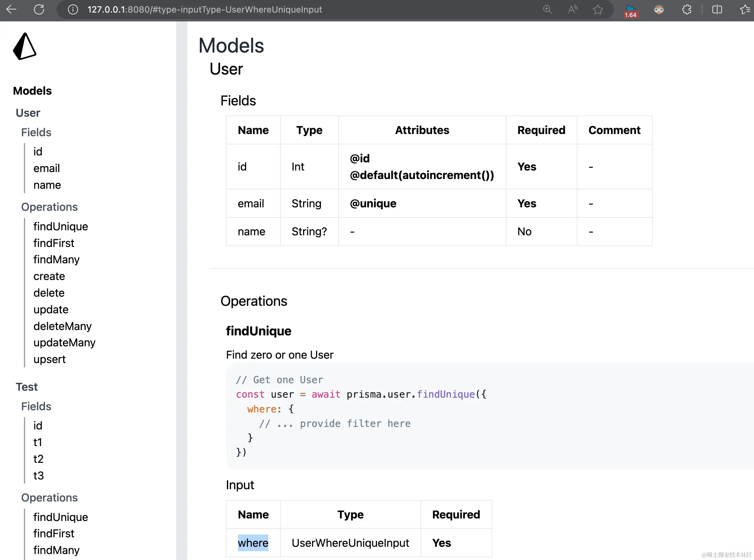
Task: Go to findUnique under User operations
Action: [x=61, y=226]
